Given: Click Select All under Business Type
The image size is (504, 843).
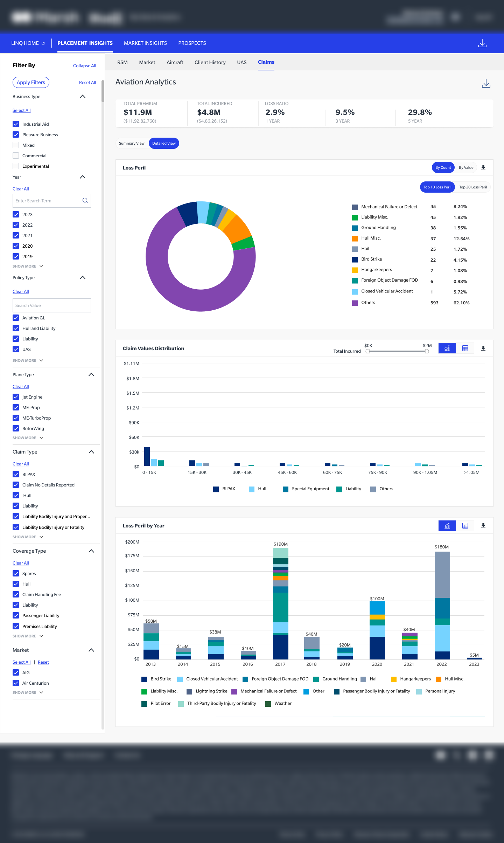Looking at the screenshot, I should (22, 110).
